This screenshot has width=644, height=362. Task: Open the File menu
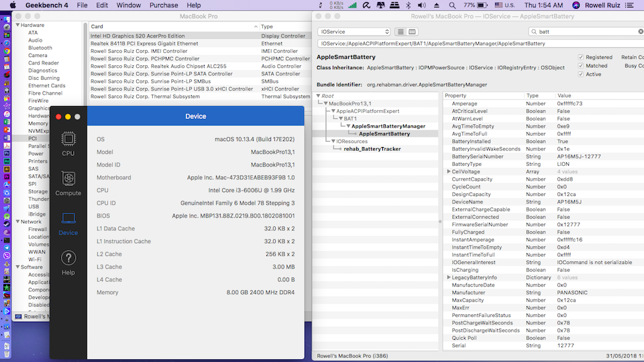82,5
